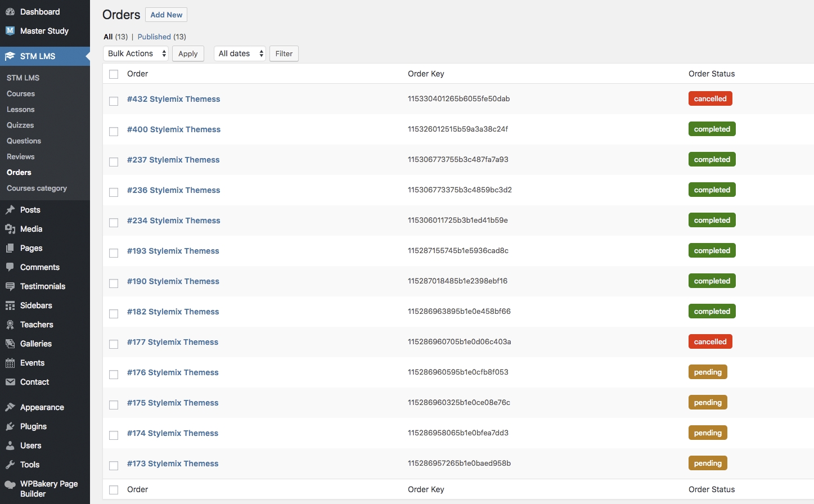The height and width of the screenshot is (504, 814).
Task: Click the Posts pushpin icon
Action: click(10, 210)
